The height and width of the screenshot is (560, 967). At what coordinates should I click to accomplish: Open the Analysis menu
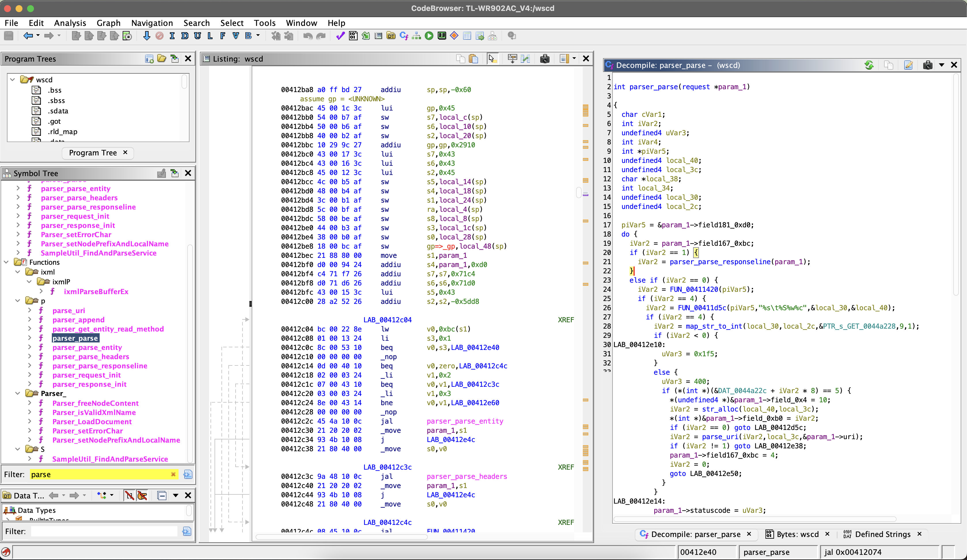tap(70, 23)
